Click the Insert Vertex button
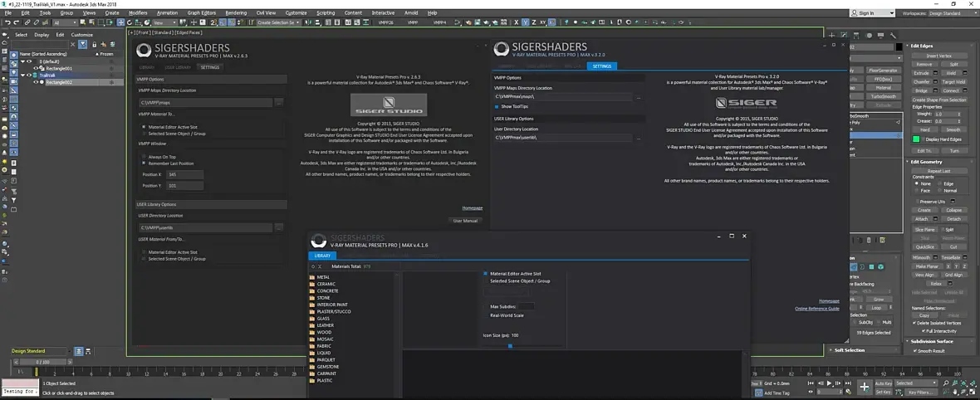The width and height of the screenshot is (980, 400). tap(938, 56)
